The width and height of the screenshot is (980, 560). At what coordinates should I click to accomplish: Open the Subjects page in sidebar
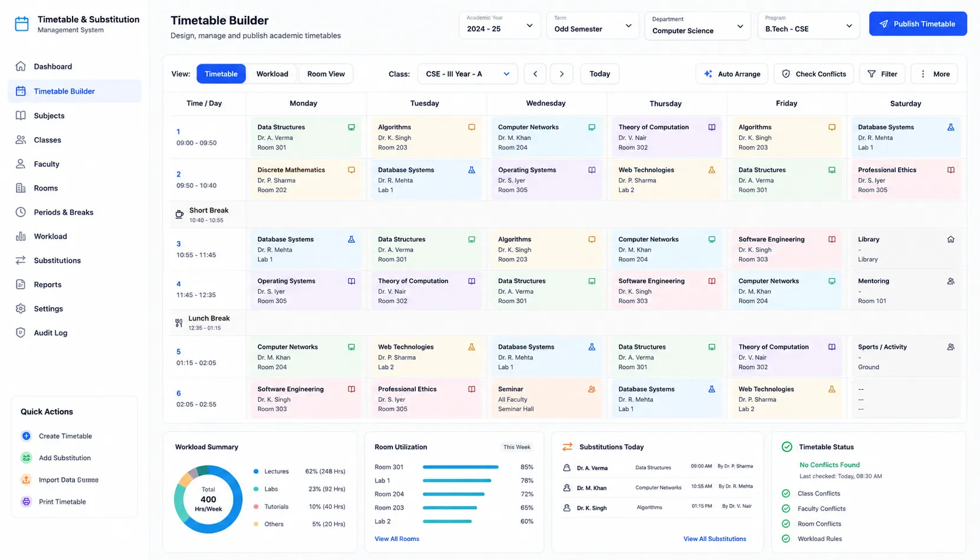tap(74, 116)
